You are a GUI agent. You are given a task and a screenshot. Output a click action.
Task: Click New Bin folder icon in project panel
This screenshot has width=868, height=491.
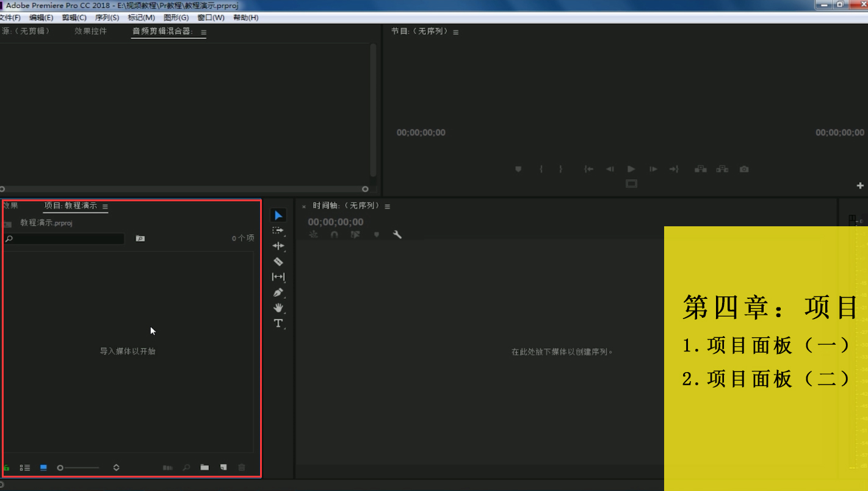click(x=204, y=468)
